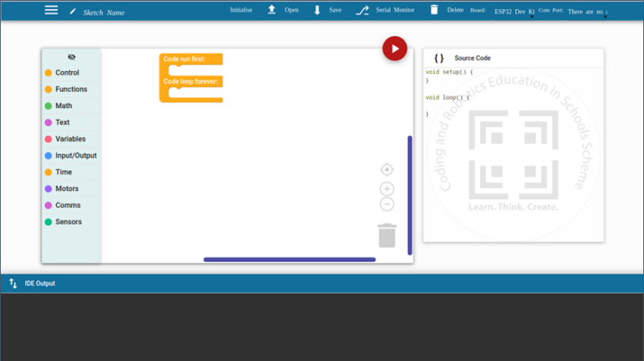Select the Code run first block
This screenshot has height=361, width=644.
(184, 59)
